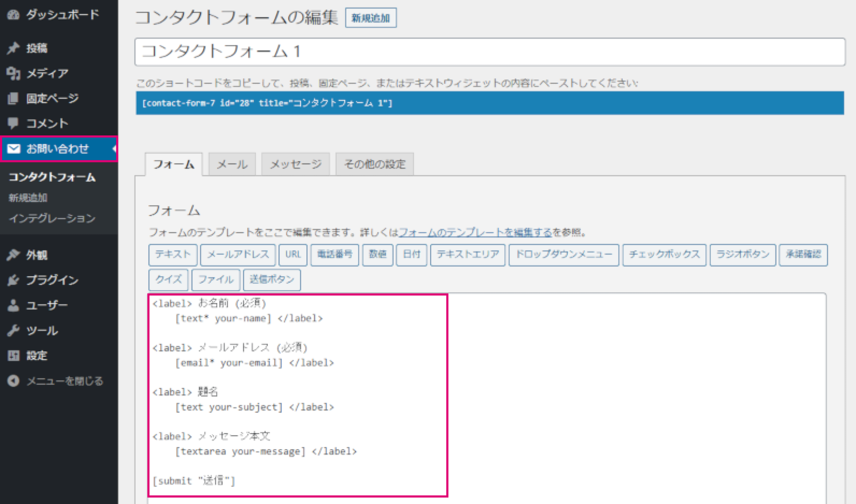
Task: Insert a ファイル tag
Action: click(x=216, y=279)
